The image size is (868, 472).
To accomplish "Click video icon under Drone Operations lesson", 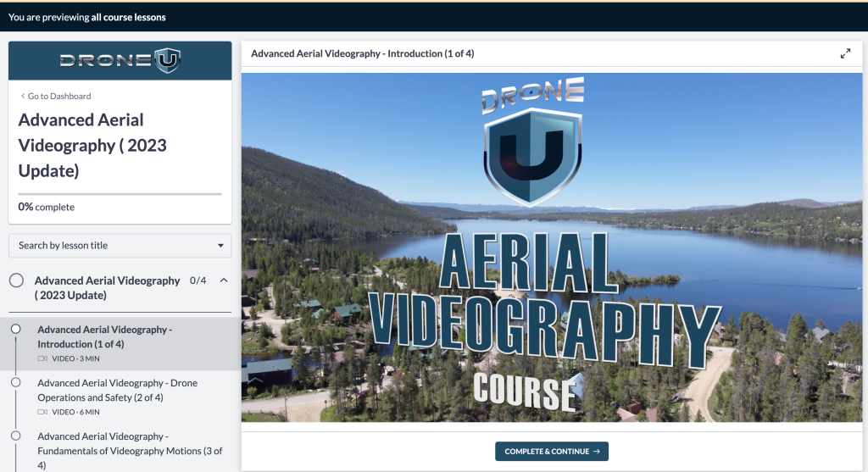I will pyautogui.click(x=42, y=412).
